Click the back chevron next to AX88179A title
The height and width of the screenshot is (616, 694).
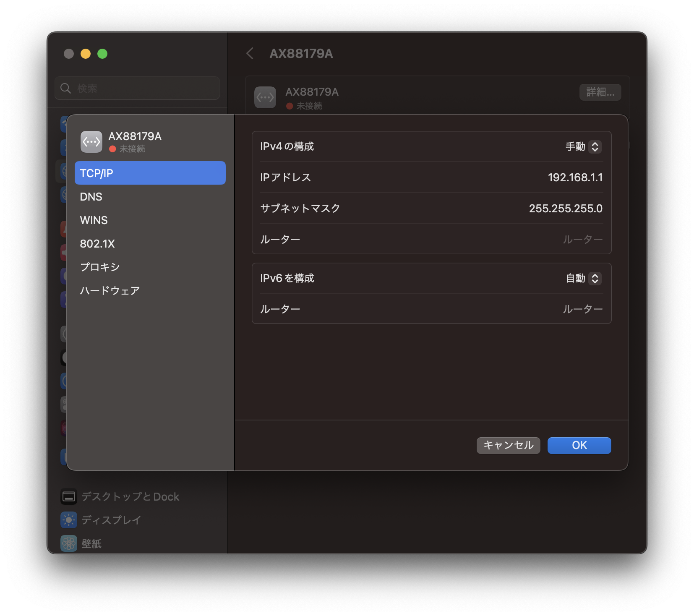pos(250,54)
